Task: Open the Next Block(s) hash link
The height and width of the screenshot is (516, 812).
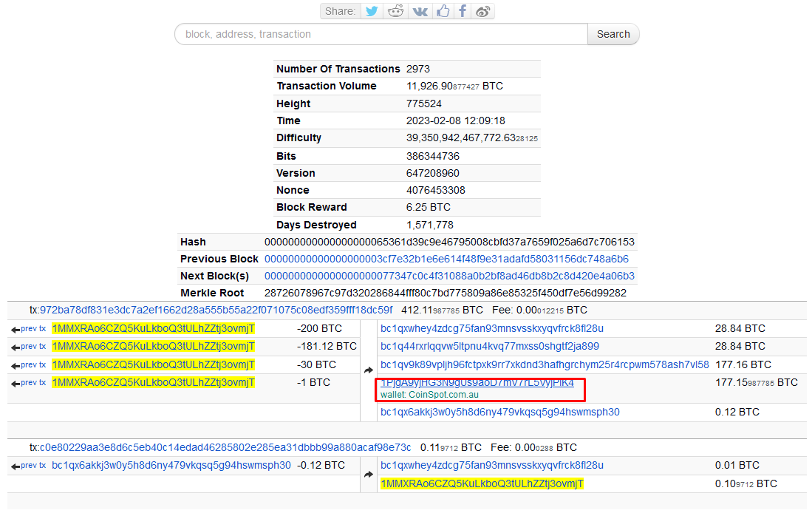Action: click(449, 276)
